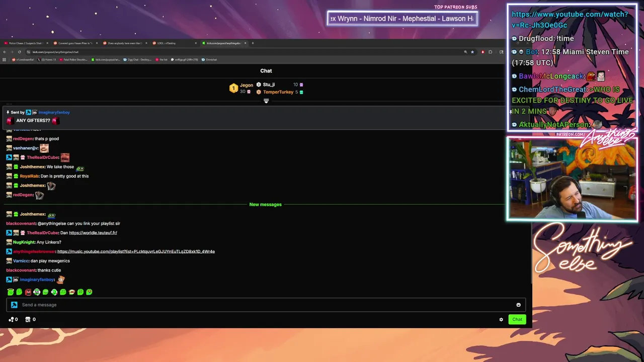Click 'ANY GIFTERS??' pinned message text
Image resolution: width=644 pixels, height=362 pixels.
coord(33,121)
